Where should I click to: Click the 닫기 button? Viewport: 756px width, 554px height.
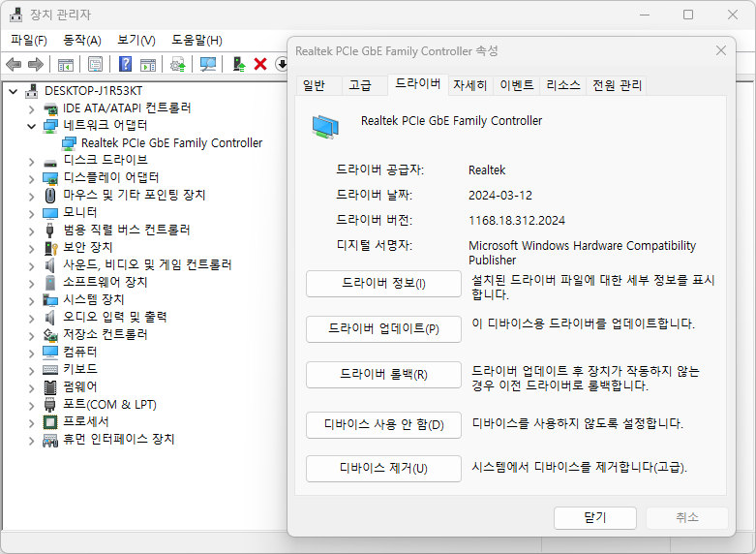coord(595,518)
